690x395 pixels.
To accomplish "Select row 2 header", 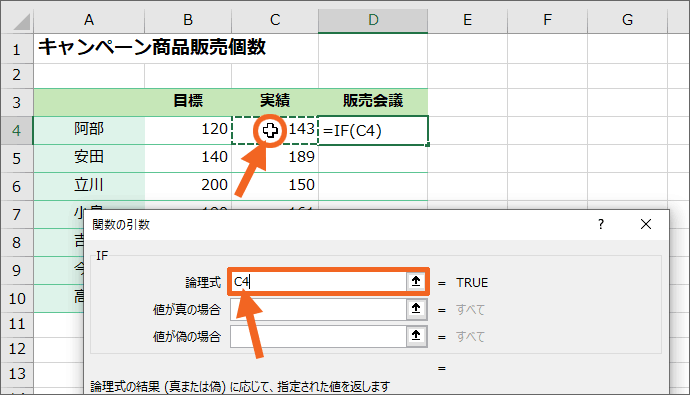I will 17,76.
